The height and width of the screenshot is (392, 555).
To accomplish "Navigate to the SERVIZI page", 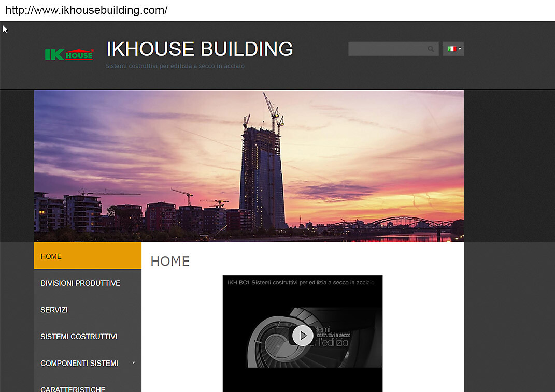I will pyautogui.click(x=54, y=310).
